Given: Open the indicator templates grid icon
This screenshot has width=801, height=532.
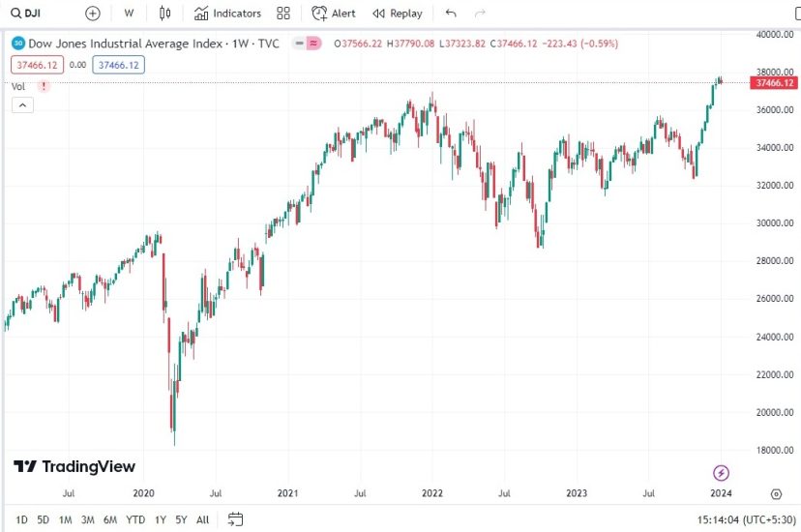Looking at the screenshot, I should [283, 14].
